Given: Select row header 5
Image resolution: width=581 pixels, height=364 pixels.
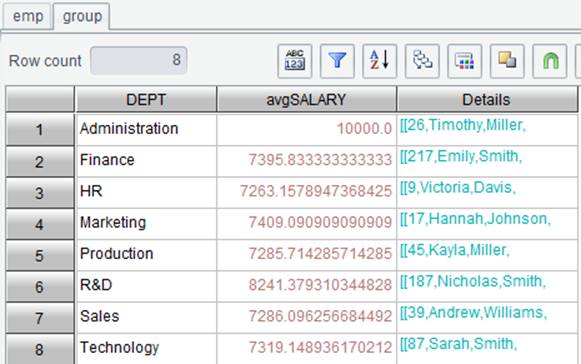Looking at the screenshot, I should (x=40, y=255).
